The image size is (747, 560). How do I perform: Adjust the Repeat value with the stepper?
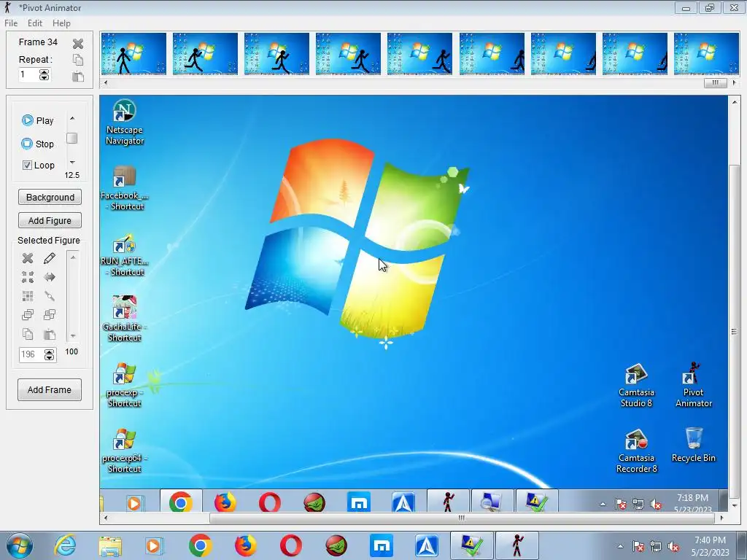coord(44,75)
